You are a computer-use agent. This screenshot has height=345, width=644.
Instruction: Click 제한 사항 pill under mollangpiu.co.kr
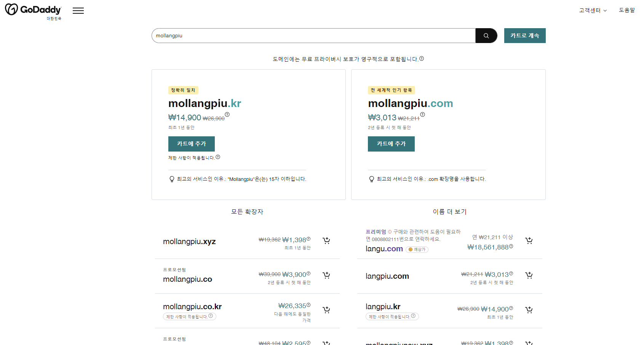click(x=190, y=316)
